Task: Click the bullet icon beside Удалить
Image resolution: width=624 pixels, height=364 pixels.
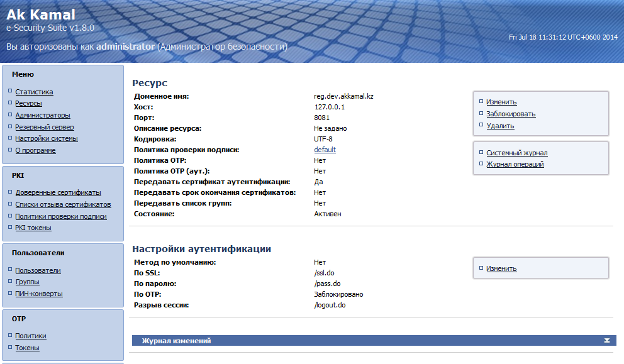Action: click(x=481, y=125)
